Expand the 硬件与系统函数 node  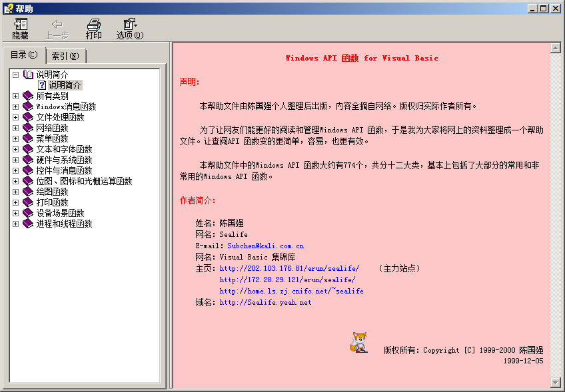point(15,160)
